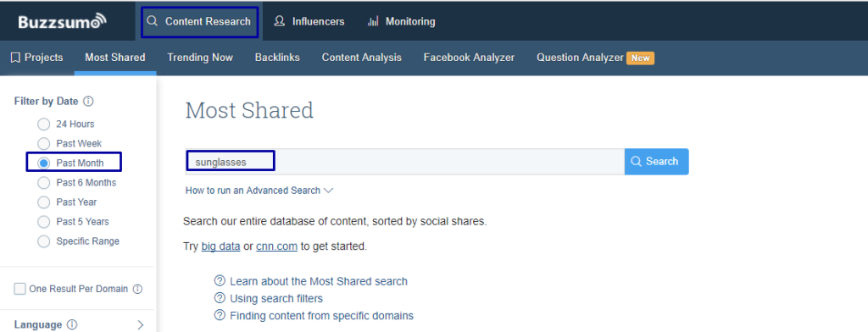This screenshot has height=332, width=868.
Task: Select the Past 6 Months date filter
Action: (x=44, y=183)
